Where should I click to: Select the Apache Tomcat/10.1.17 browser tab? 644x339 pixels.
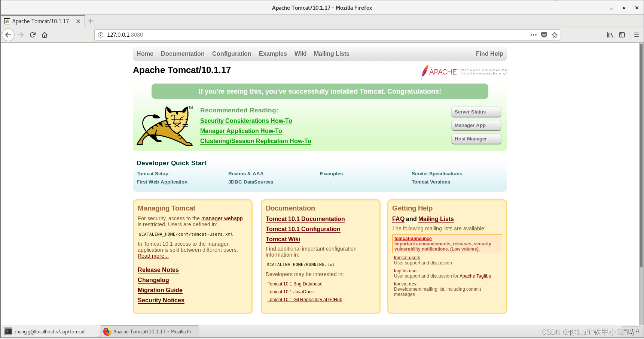coord(42,21)
